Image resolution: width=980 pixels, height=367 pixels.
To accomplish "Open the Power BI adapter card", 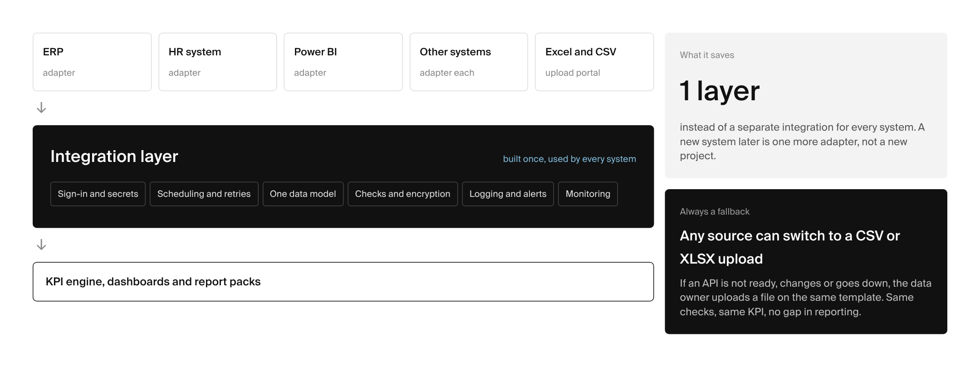I will coord(343,62).
